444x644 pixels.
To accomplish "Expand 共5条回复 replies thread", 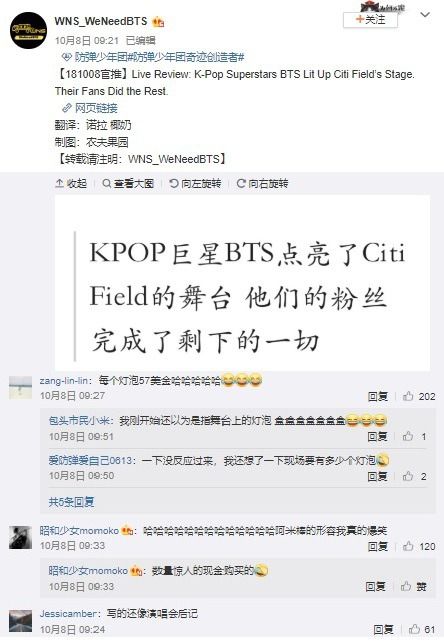I will pyautogui.click(x=71, y=501).
